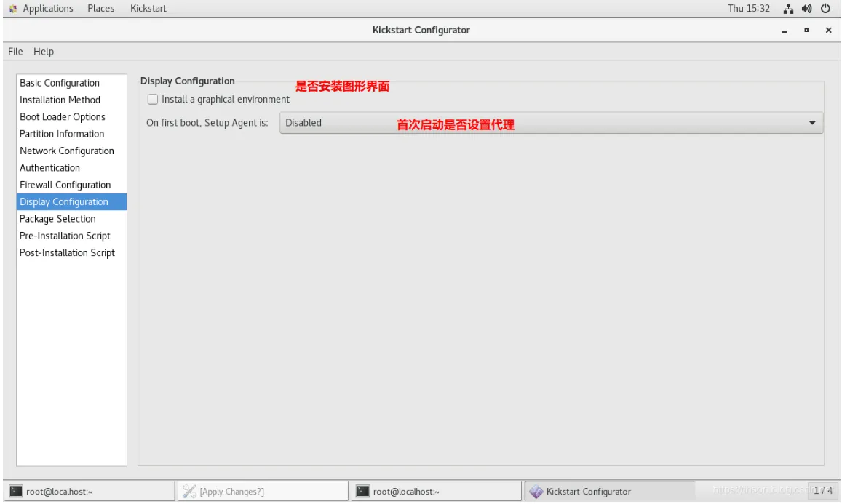The width and height of the screenshot is (842, 504).
Task: Select Pre-Installation Script item
Action: click(71, 236)
